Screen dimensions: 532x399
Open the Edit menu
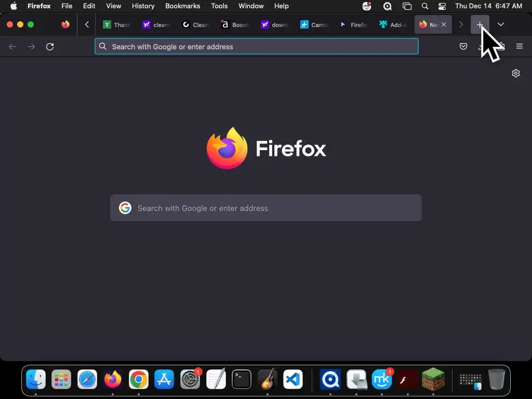click(x=89, y=6)
